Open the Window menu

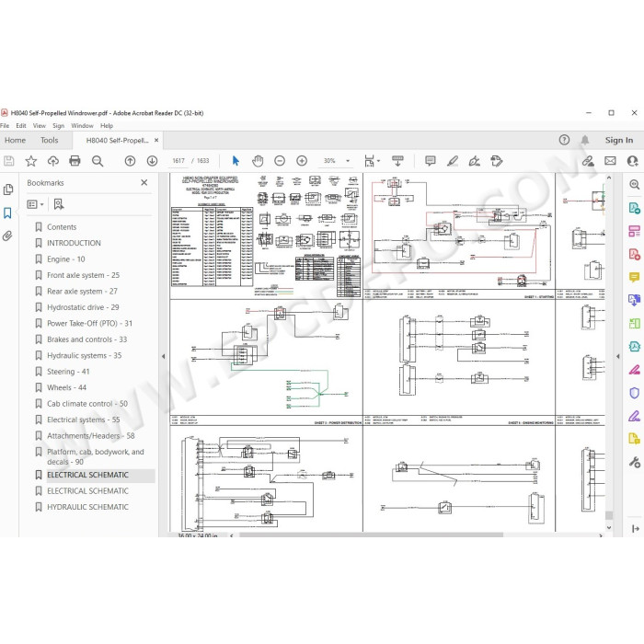[x=82, y=126]
